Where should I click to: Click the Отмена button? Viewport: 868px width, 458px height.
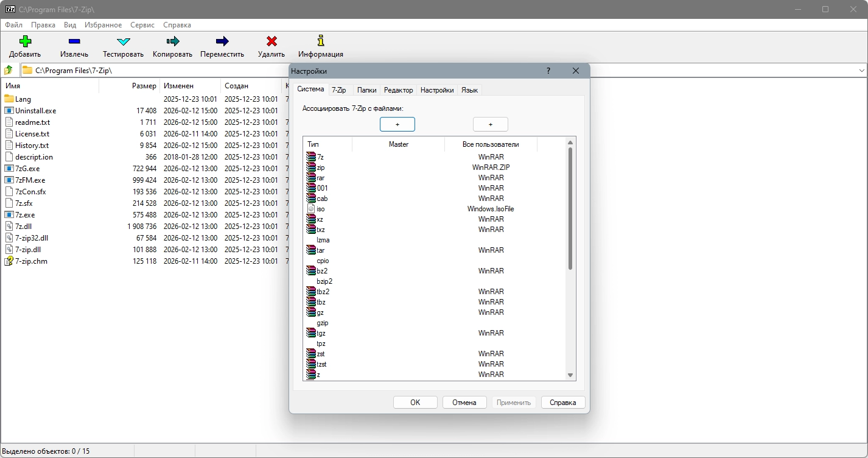tap(464, 403)
